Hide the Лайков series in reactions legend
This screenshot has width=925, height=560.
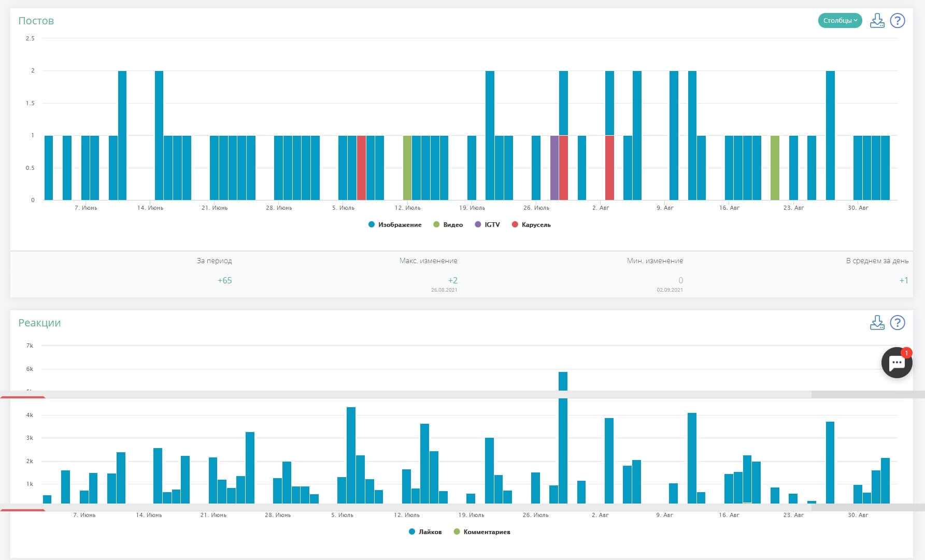(x=425, y=532)
